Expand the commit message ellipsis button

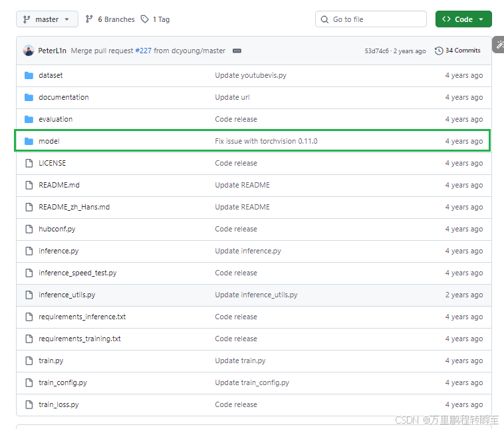point(237,51)
